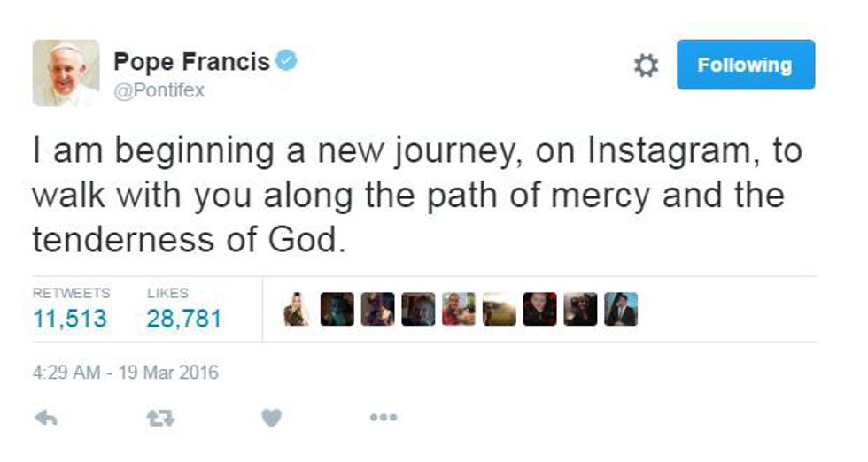The height and width of the screenshot is (462, 868).
Task: Open the gear settings menu
Action: (647, 66)
